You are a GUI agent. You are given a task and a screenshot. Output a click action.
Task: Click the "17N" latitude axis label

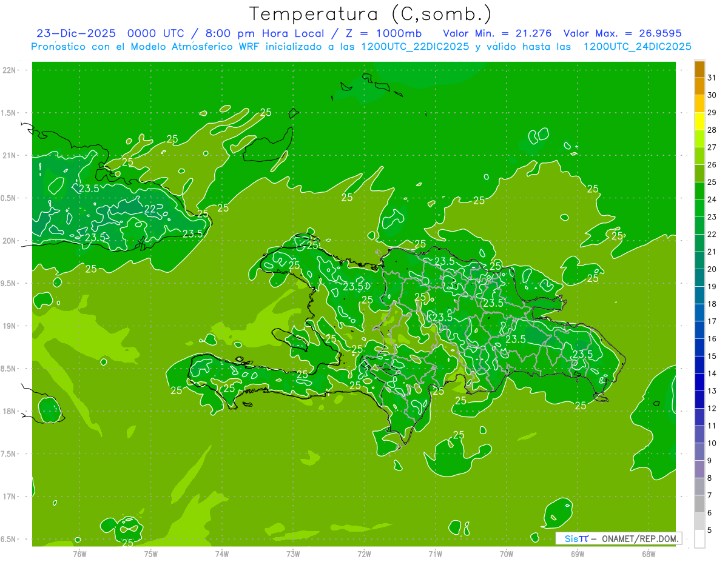click(x=10, y=497)
